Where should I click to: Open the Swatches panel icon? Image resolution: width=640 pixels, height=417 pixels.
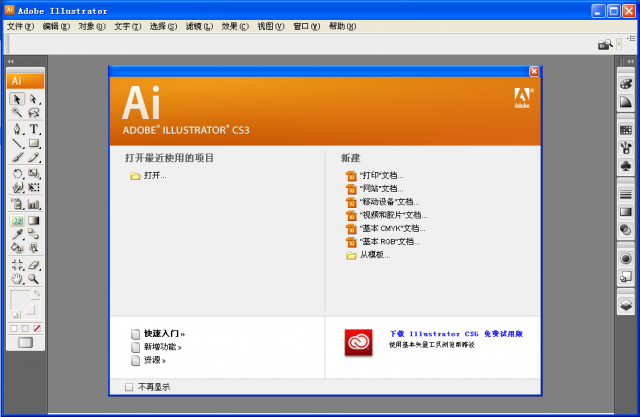tap(626, 130)
